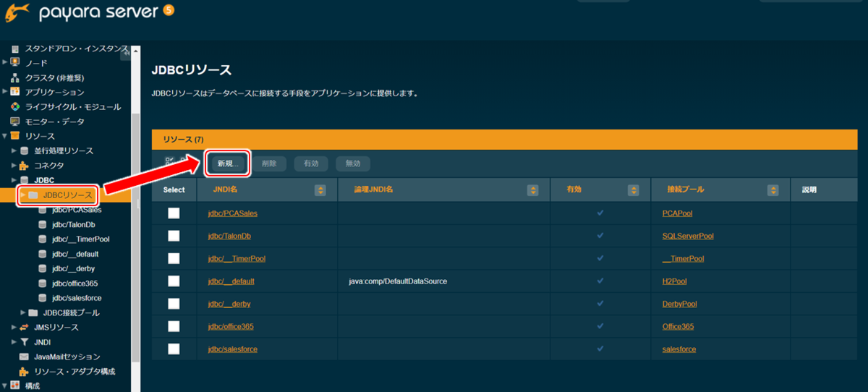Expand the ノード tree node arrow
The height and width of the screenshot is (392, 868).
pos(5,62)
